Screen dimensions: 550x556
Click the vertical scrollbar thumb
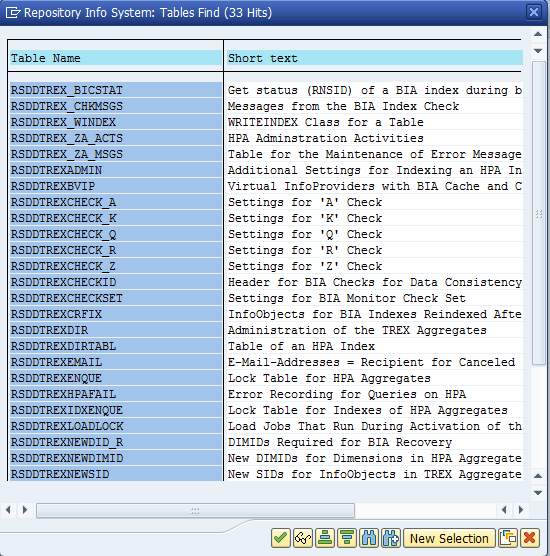coord(539,213)
